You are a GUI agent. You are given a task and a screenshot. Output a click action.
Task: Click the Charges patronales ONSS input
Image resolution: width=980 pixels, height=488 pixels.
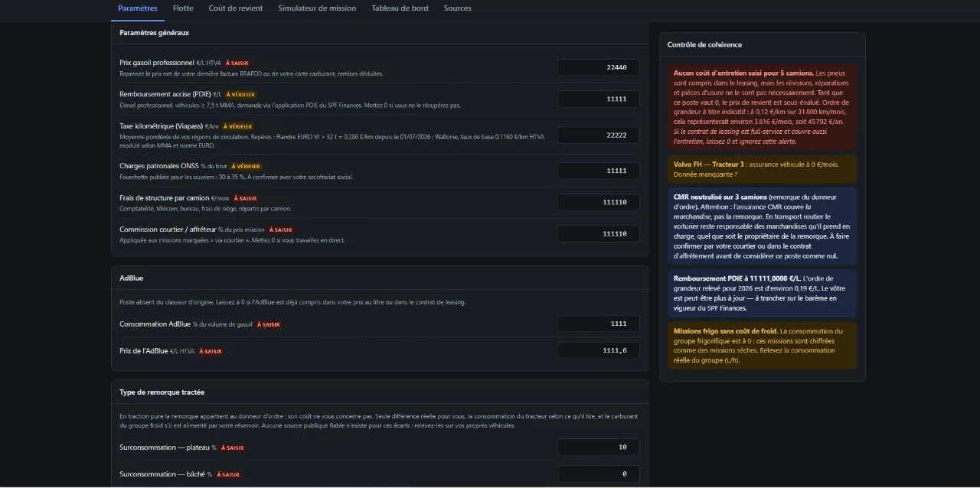coord(599,171)
